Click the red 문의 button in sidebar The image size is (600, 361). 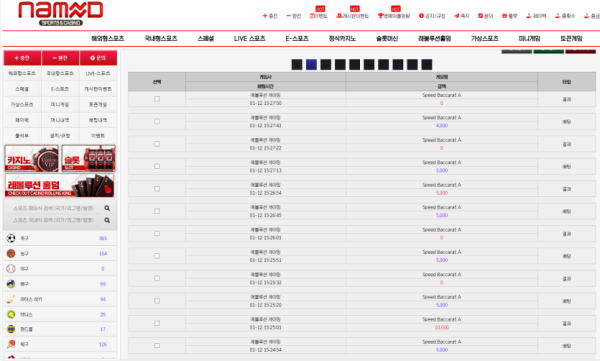(98, 58)
